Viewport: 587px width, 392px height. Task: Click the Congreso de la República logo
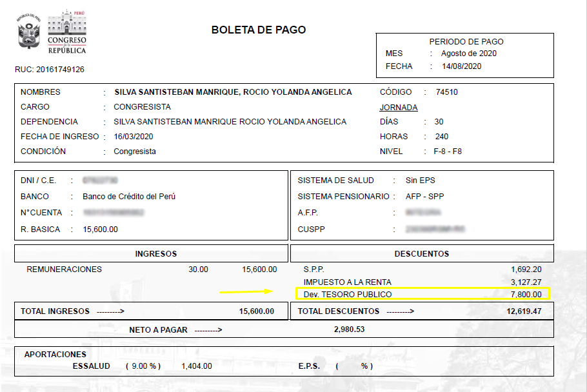pyautogui.click(x=67, y=32)
